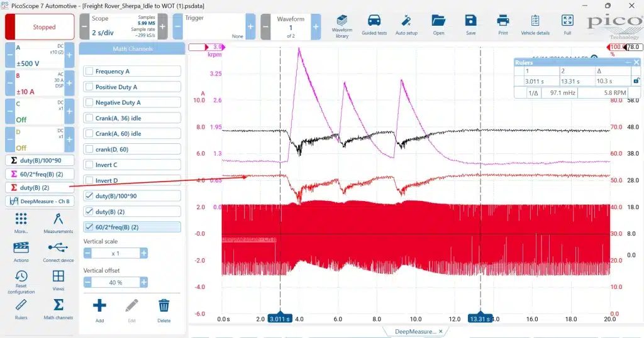Image resolution: width=644 pixels, height=338 pixels.
Task: Select the 60/2*freq(B) (2) math channel
Action: [x=40, y=174]
